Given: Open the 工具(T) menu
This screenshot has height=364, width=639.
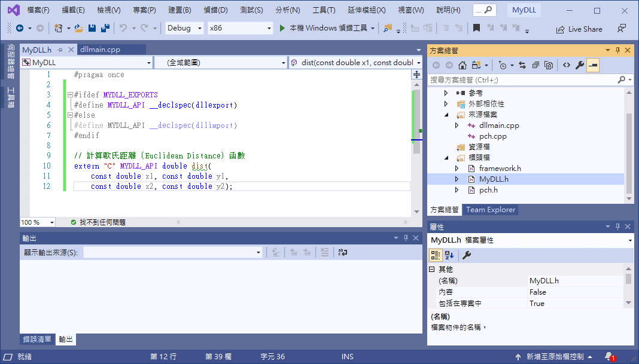Looking at the screenshot, I should (x=324, y=10).
